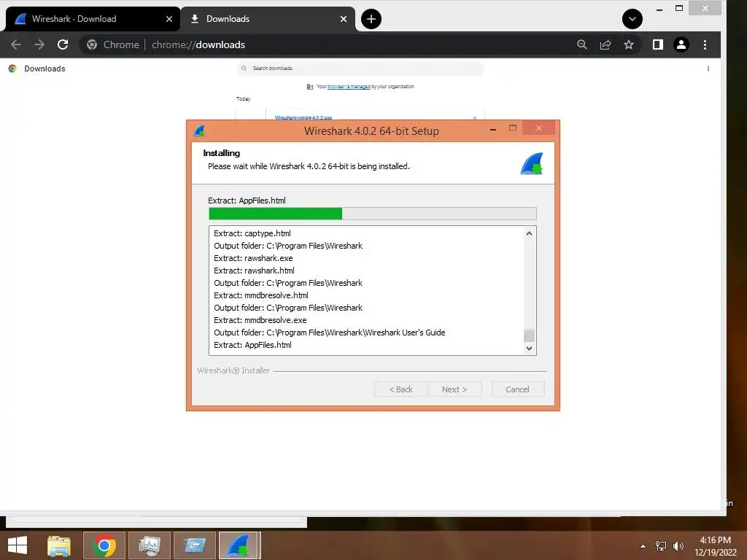This screenshot has width=747, height=560.
Task: Remove Wireshark download entry from list
Action: (x=474, y=117)
